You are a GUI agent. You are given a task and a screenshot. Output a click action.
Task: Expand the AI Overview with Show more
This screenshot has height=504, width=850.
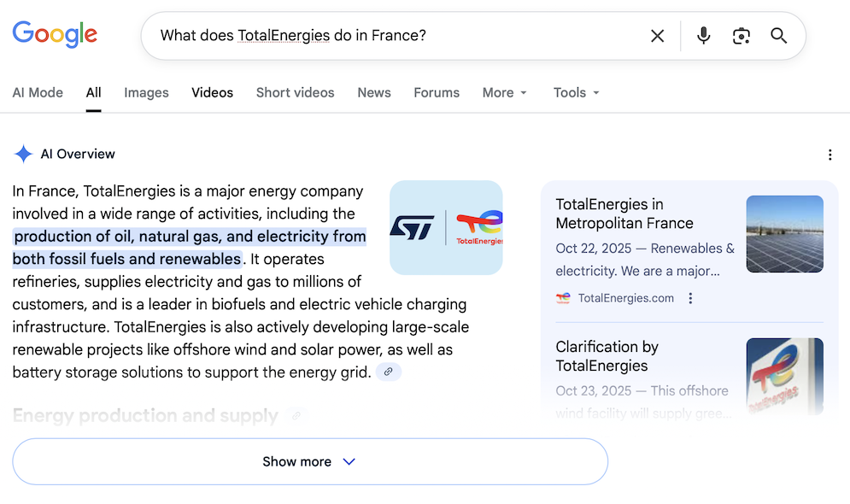pos(309,461)
